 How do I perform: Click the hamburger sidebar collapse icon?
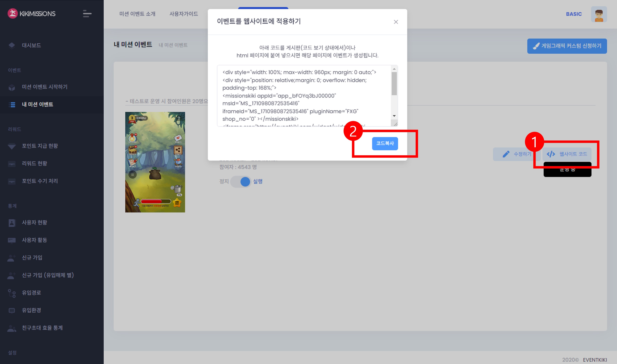point(87,14)
